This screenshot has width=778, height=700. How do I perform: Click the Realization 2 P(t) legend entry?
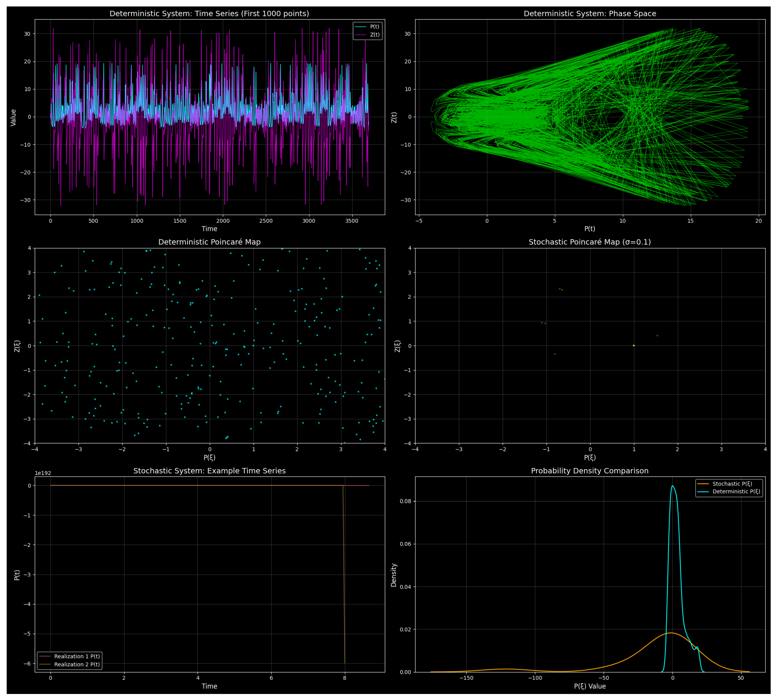pyautogui.click(x=77, y=665)
